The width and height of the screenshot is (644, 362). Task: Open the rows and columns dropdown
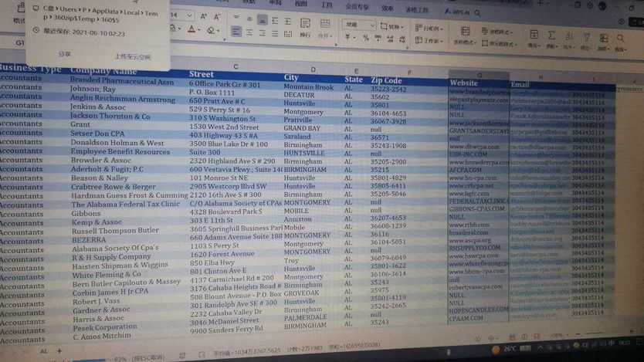point(429,29)
